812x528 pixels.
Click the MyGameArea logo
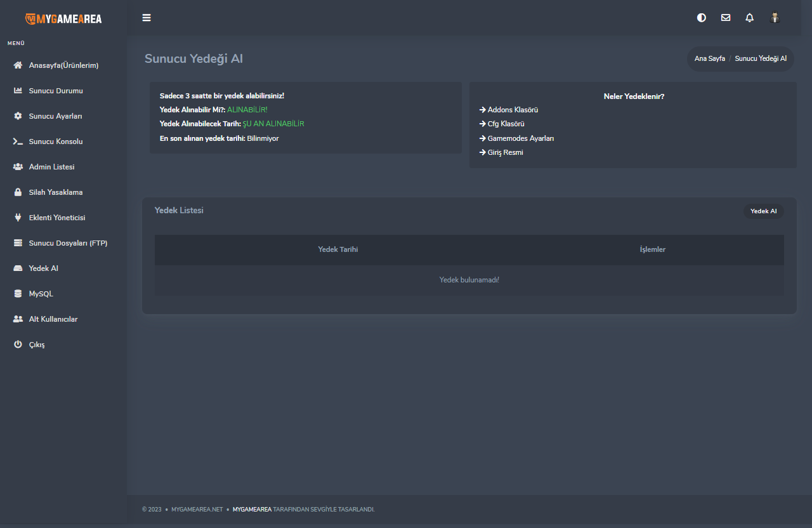pos(63,18)
